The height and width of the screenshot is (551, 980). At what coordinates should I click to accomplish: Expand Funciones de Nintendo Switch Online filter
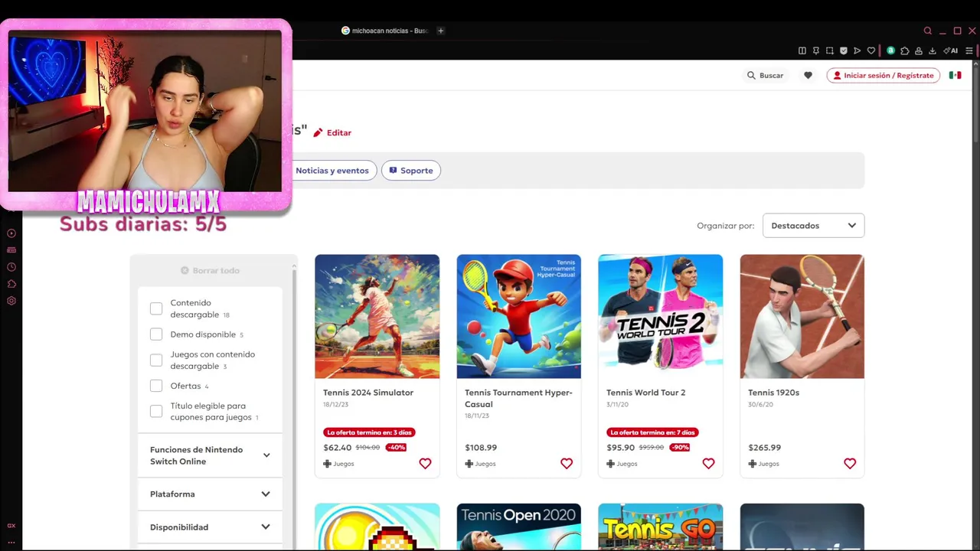click(210, 455)
